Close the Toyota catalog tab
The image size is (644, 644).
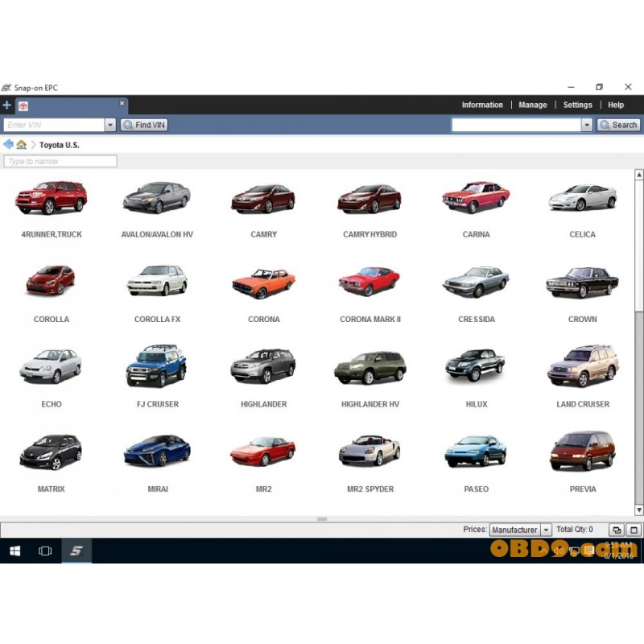click(x=122, y=103)
